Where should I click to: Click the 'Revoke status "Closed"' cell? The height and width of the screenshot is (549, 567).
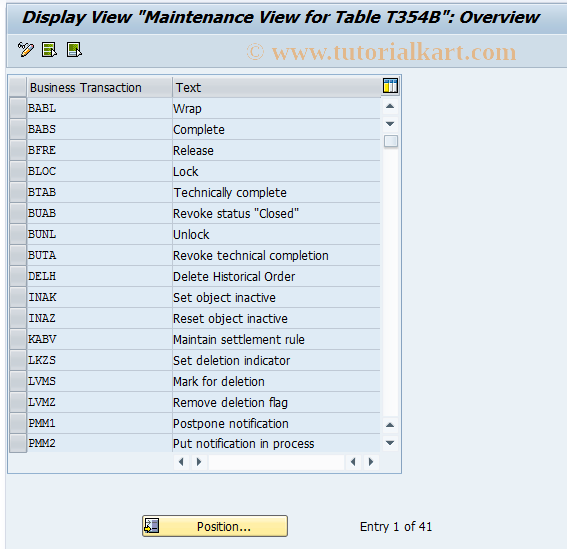pyautogui.click(x=277, y=213)
